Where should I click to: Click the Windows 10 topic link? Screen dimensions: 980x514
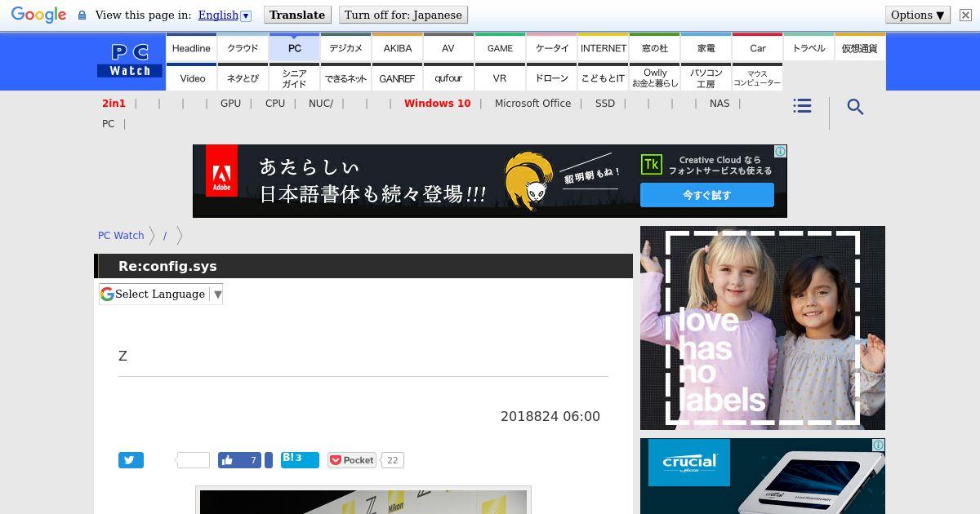pyautogui.click(x=437, y=103)
